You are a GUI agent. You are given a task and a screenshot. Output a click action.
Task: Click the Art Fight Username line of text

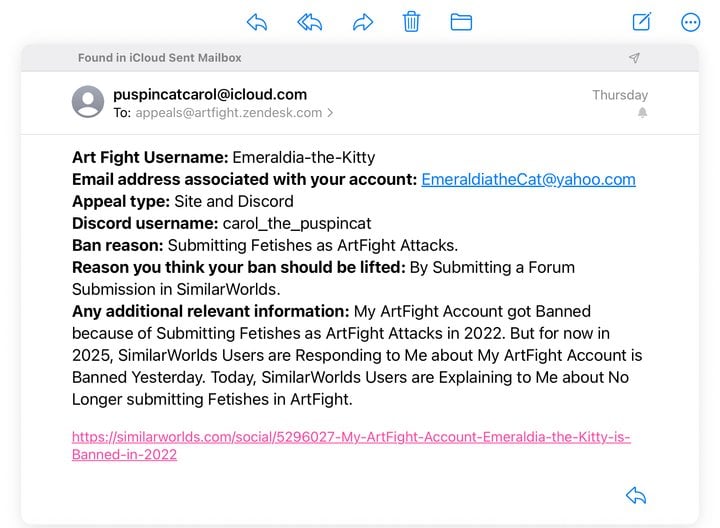[x=224, y=157]
